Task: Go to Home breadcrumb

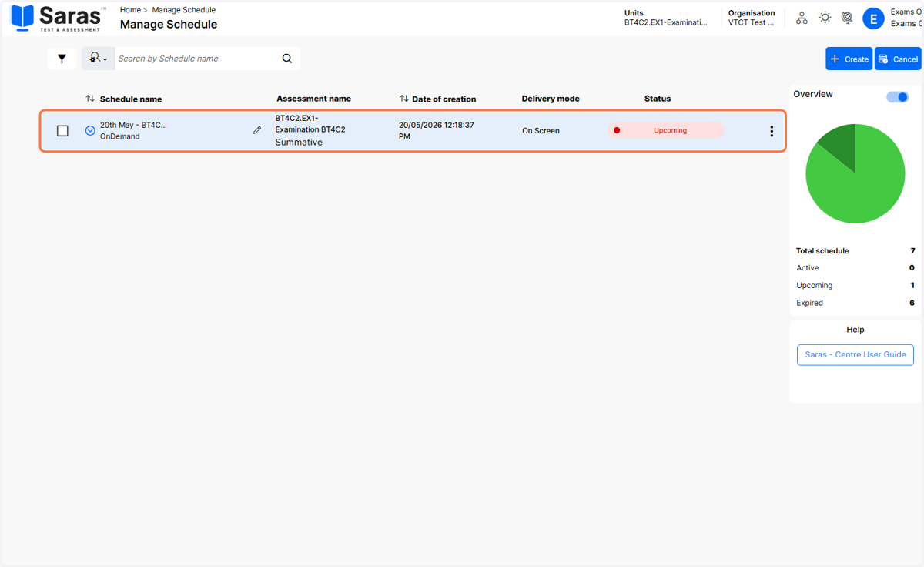Action: pyautogui.click(x=130, y=10)
